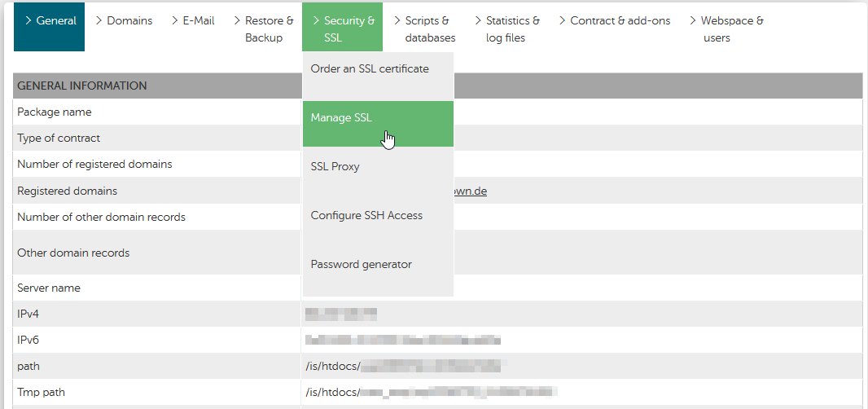Screen dimensions: 868x409
Task: Open Statistics & log files menu
Action: (507, 29)
